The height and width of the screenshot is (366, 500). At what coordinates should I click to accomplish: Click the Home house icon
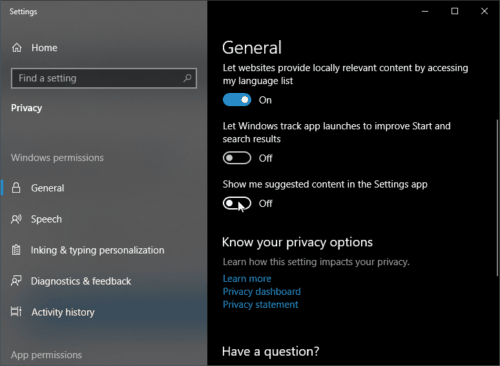[x=17, y=48]
